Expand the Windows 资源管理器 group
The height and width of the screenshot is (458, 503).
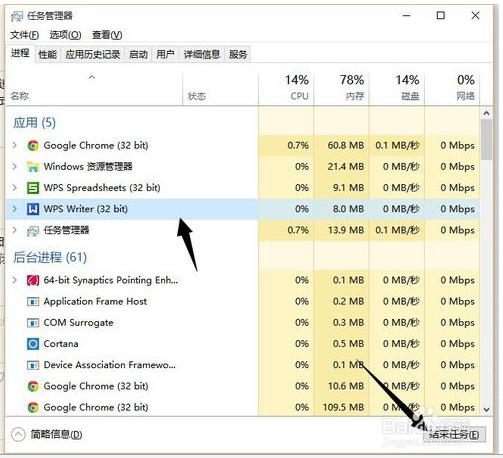coord(15,166)
